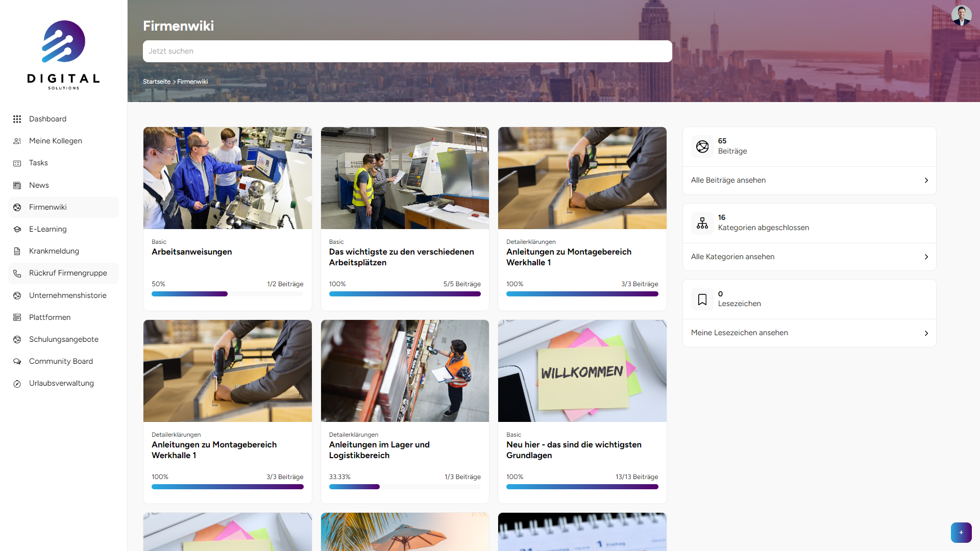The height and width of the screenshot is (551, 980).
Task: Open Schulungsangebote
Action: click(63, 339)
